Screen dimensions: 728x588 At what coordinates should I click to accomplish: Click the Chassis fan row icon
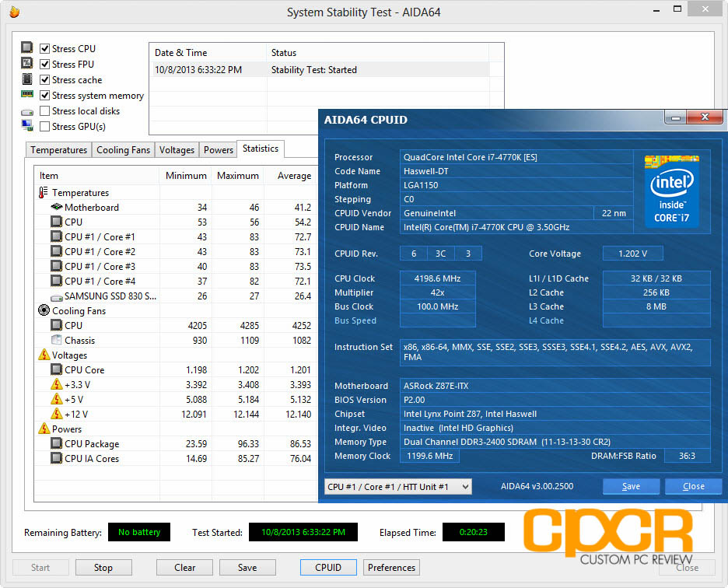tap(56, 340)
